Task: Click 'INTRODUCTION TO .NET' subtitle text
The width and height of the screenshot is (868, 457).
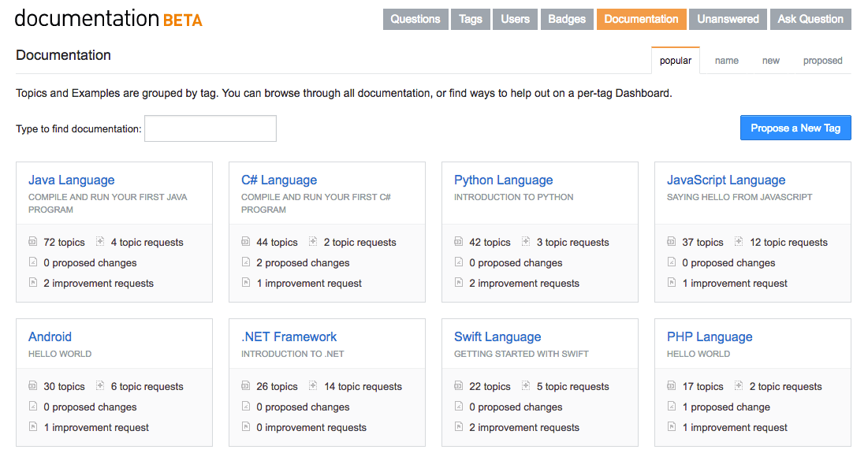Action: [x=292, y=354]
